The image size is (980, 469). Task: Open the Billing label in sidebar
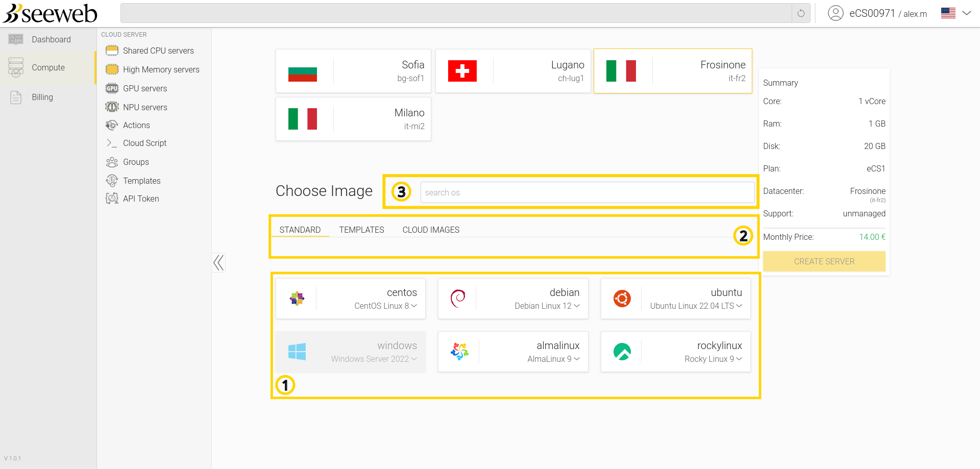42,97
